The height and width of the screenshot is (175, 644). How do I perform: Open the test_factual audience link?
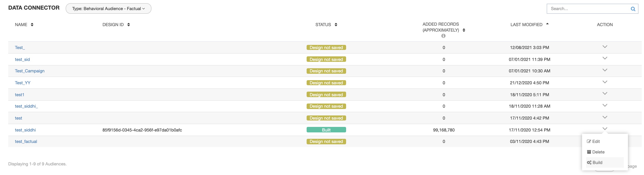pos(26,142)
